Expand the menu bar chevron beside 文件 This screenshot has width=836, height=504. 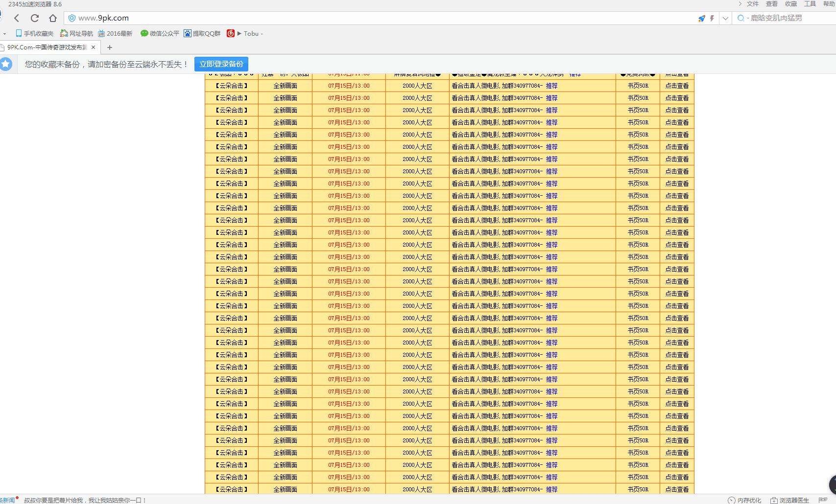(740, 4)
